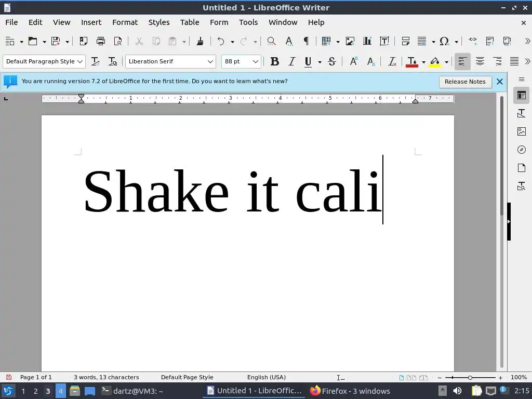Dismiss the version infobar

coord(499,82)
